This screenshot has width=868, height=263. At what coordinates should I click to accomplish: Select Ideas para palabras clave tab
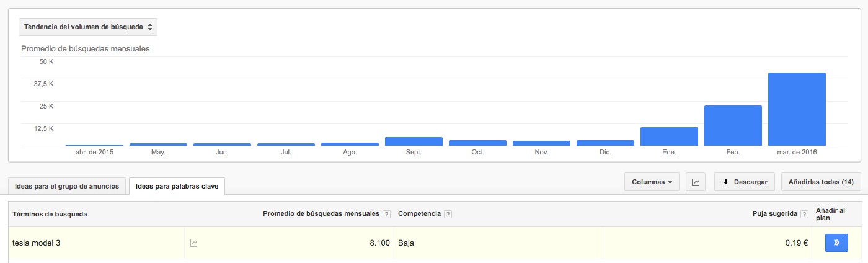pos(177,186)
